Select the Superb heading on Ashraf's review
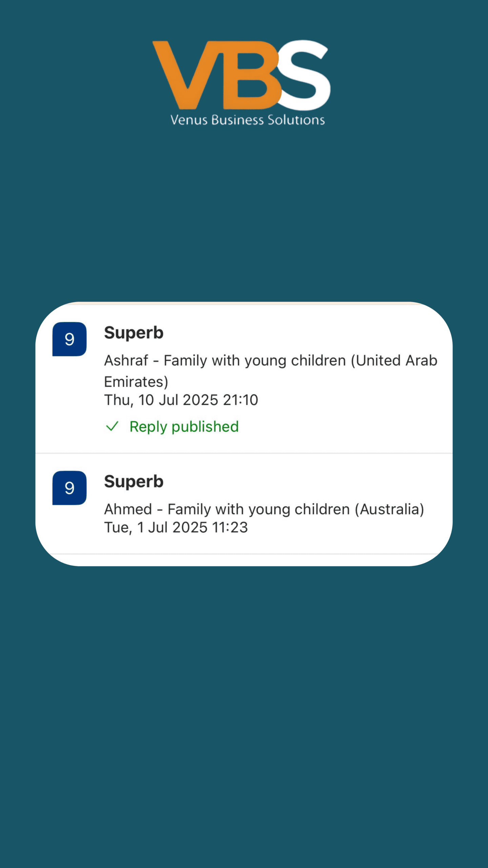This screenshot has height=868, width=488. pyautogui.click(x=134, y=333)
